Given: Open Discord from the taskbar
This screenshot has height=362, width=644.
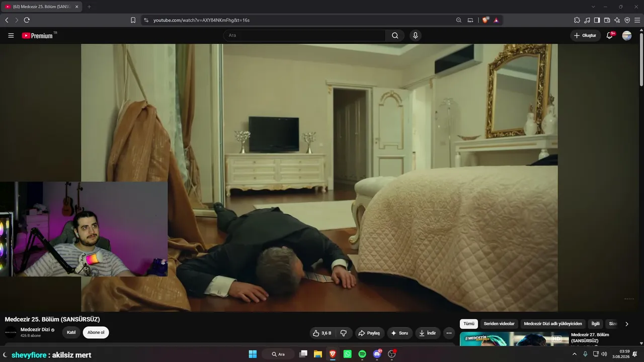Looking at the screenshot, I should 377,354.
